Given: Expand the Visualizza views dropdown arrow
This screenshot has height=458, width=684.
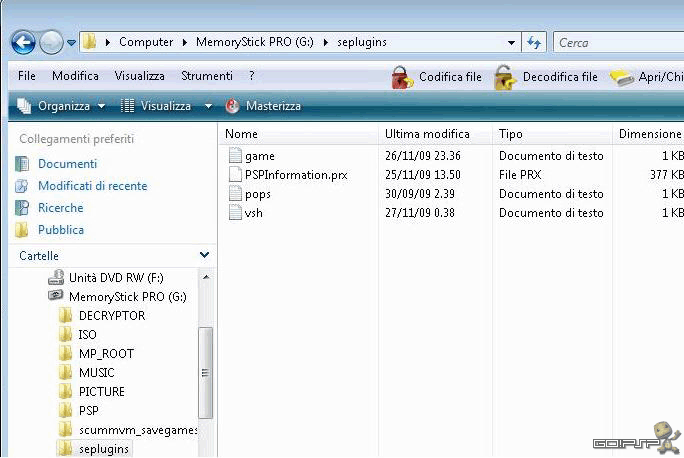Looking at the screenshot, I should (209, 106).
